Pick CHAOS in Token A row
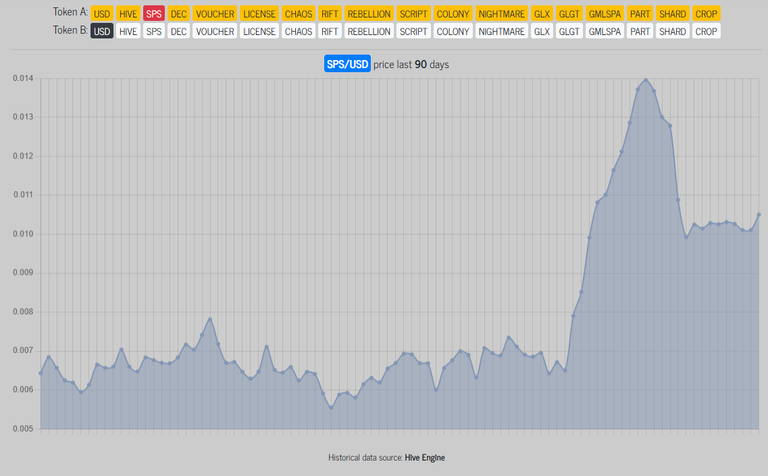The image size is (768, 476). pos(298,14)
